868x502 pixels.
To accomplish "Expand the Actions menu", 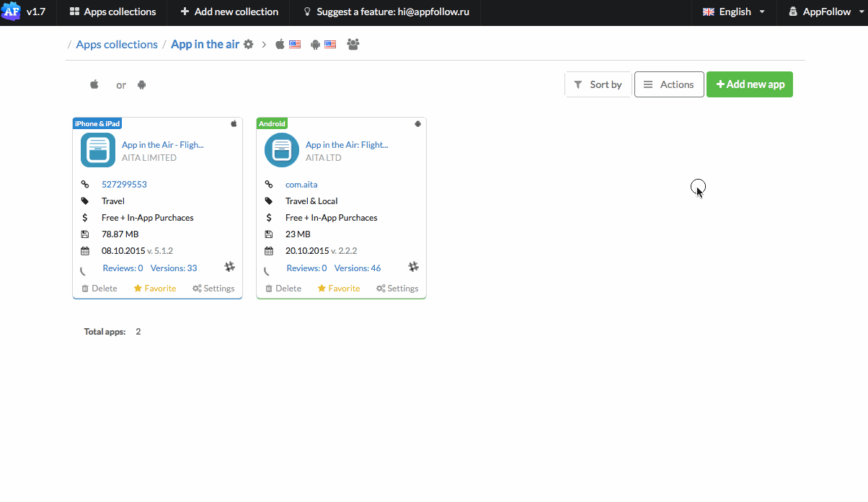I will tap(669, 84).
